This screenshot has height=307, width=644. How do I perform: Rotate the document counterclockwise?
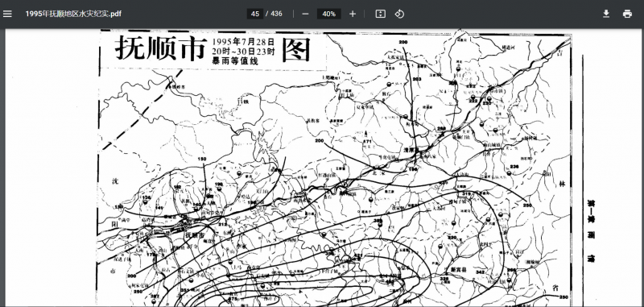[399, 14]
